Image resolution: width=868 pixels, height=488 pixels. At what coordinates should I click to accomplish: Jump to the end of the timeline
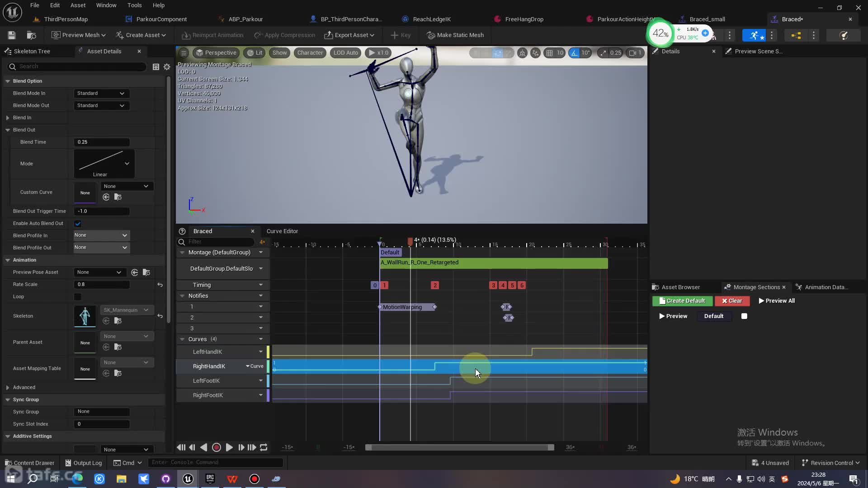coord(252,447)
